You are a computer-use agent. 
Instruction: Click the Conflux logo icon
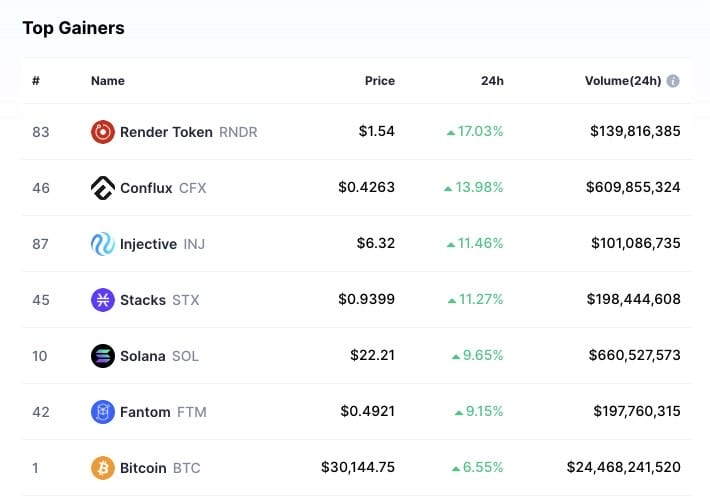click(x=102, y=187)
